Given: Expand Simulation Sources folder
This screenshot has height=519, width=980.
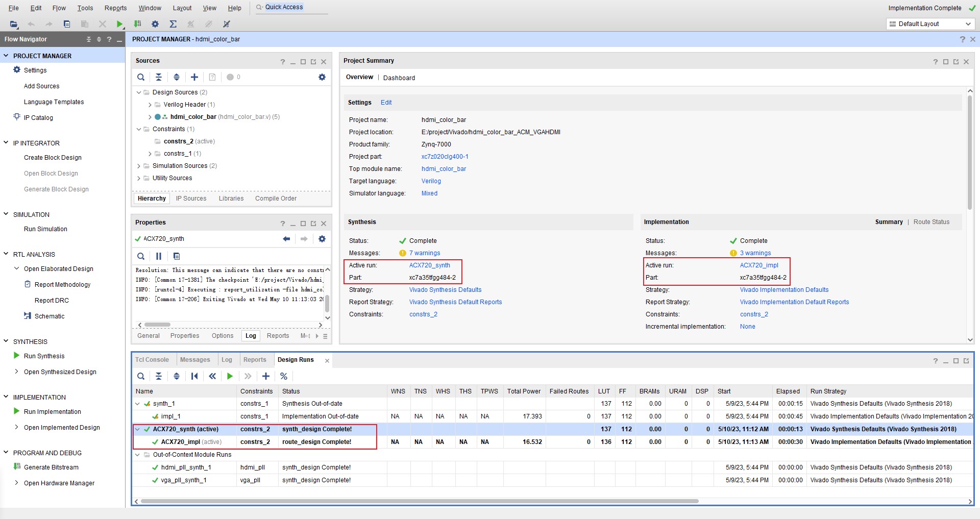Looking at the screenshot, I should (139, 166).
